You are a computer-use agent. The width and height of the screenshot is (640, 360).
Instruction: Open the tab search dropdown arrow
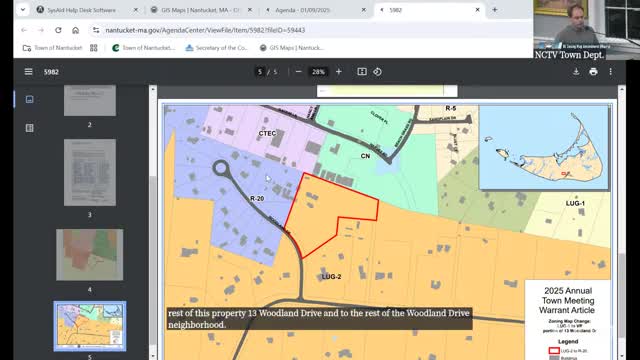(x=23, y=10)
